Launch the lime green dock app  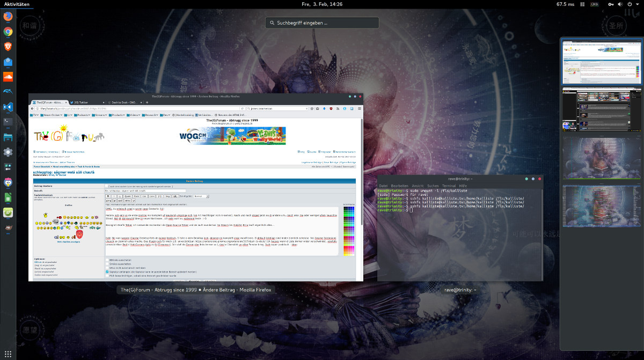click(x=8, y=213)
